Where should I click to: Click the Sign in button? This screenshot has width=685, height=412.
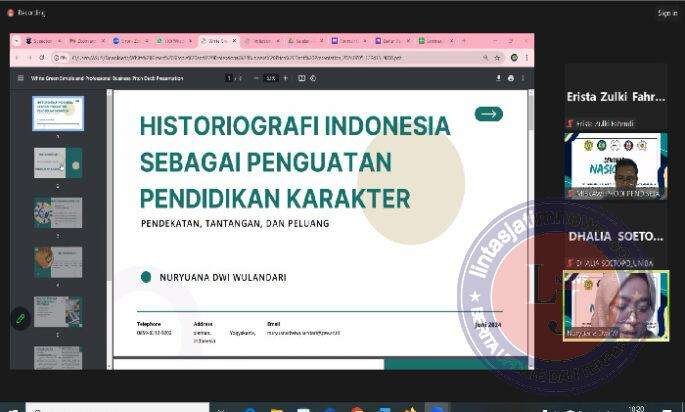coord(666,13)
